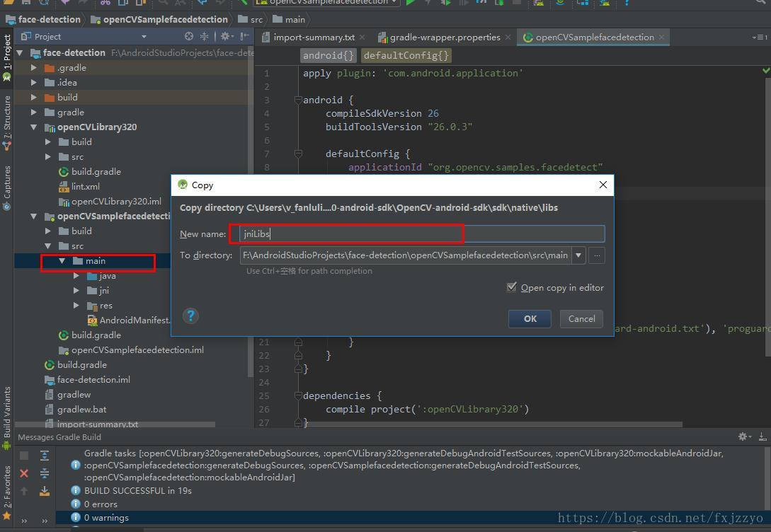The image size is (771, 532).
Task: Show more Messages toolbar actions via left chevrons
Action: [x=23, y=521]
